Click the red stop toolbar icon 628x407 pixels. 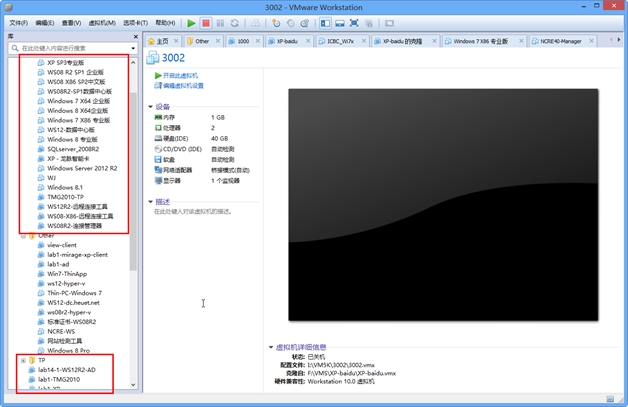pos(206,23)
